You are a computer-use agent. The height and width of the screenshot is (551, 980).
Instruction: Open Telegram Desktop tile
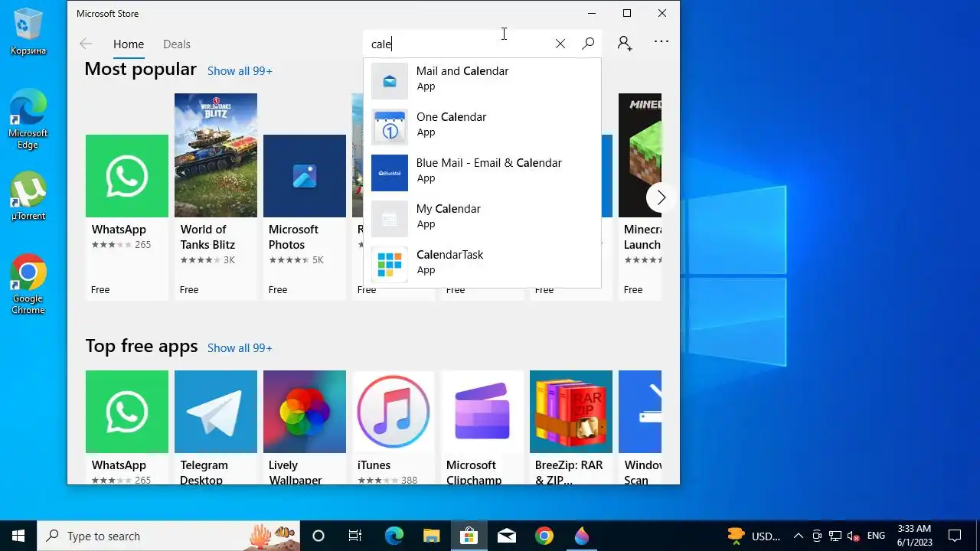point(216,427)
